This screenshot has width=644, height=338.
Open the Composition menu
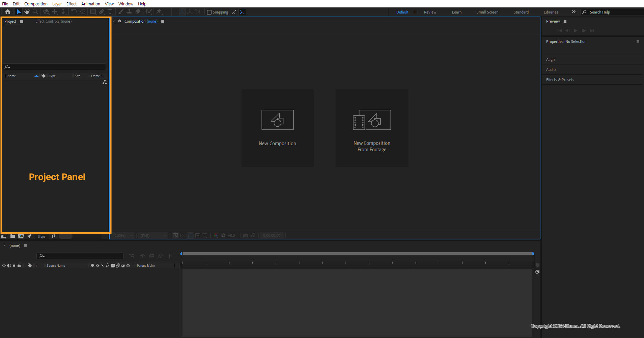pos(36,4)
